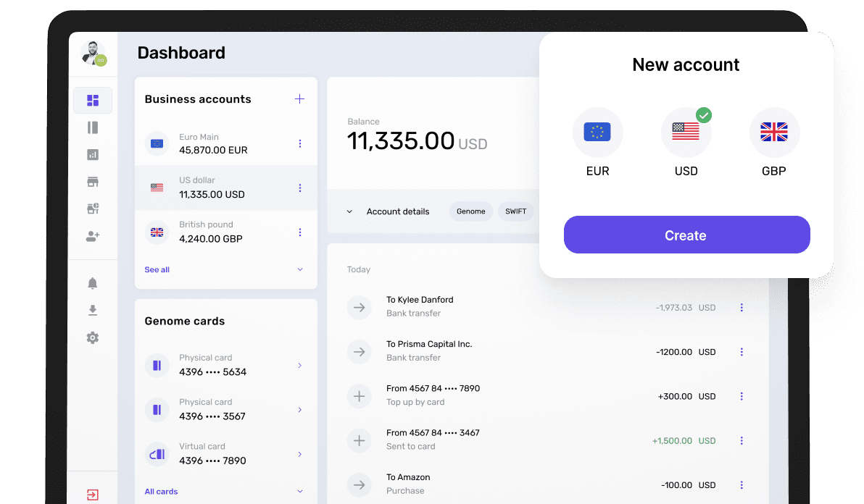Click the notifications bell icon
The height and width of the screenshot is (504, 864).
point(92,283)
